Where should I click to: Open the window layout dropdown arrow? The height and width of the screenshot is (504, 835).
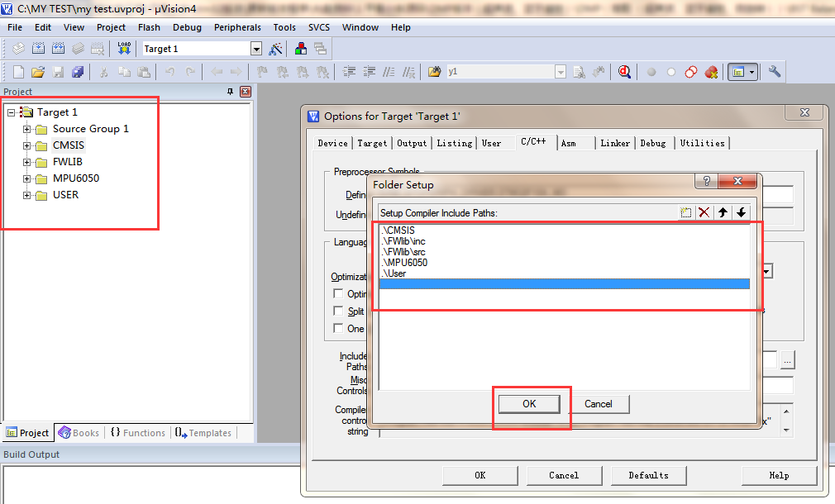point(752,72)
